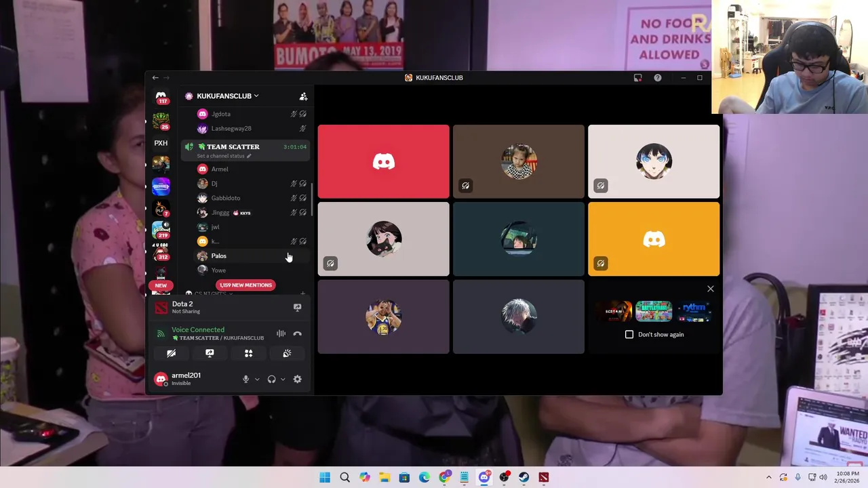The width and height of the screenshot is (868, 488).
Task: Select user Lashsegway28 in voice list
Action: [252, 128]
